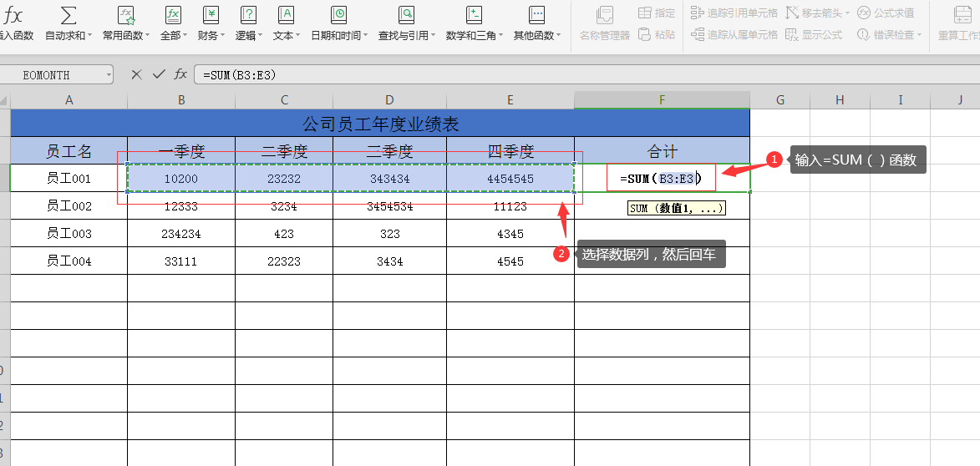
Task: Select column B header
Action: click(181, 100)
